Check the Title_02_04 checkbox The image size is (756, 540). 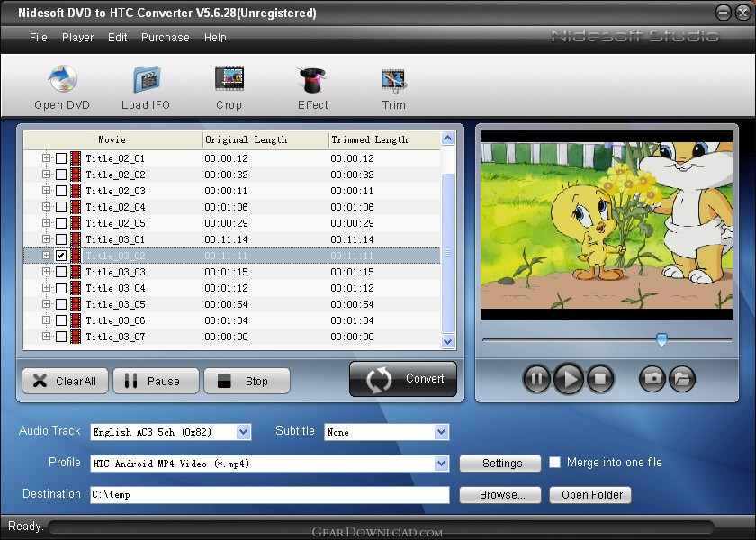pyautogui.click(x=61, y=207)
